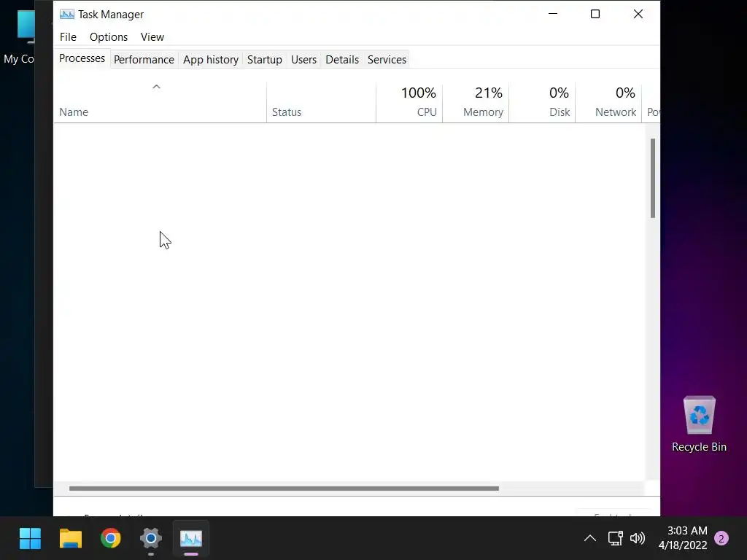Switch to the App history tab
747x560 pixels.
click(x=211, y=60)
